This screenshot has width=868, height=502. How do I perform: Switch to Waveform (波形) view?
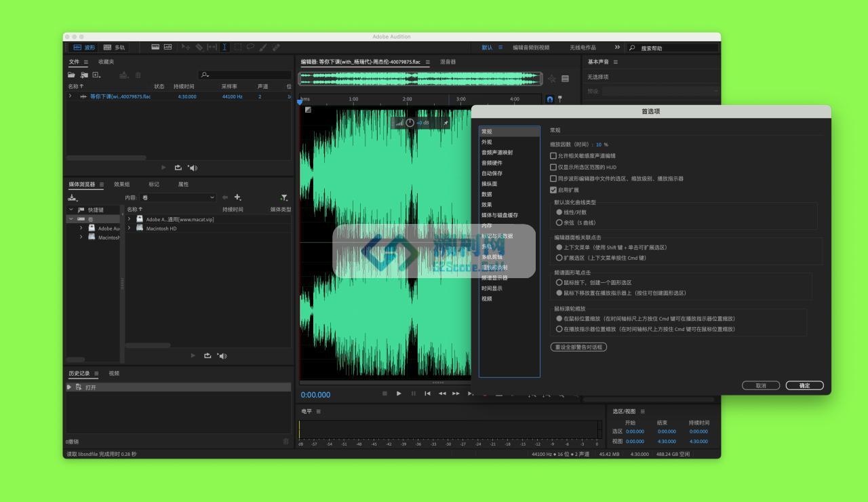tap(85, 47)
